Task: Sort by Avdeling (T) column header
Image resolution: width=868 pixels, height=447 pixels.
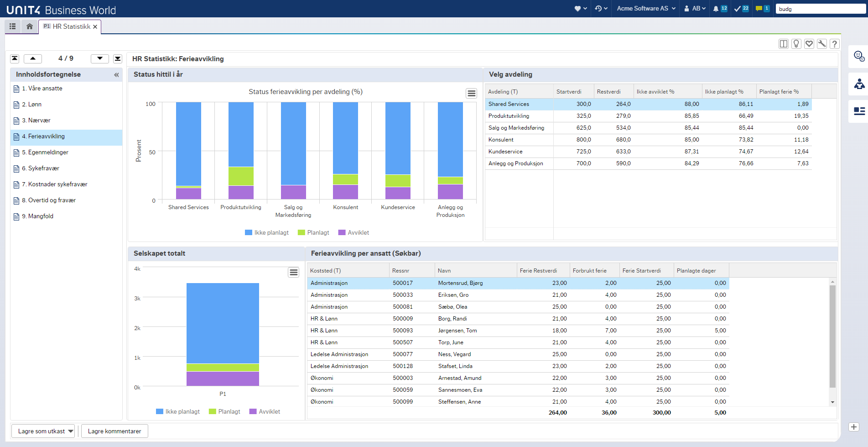Action: coord(519,91)
